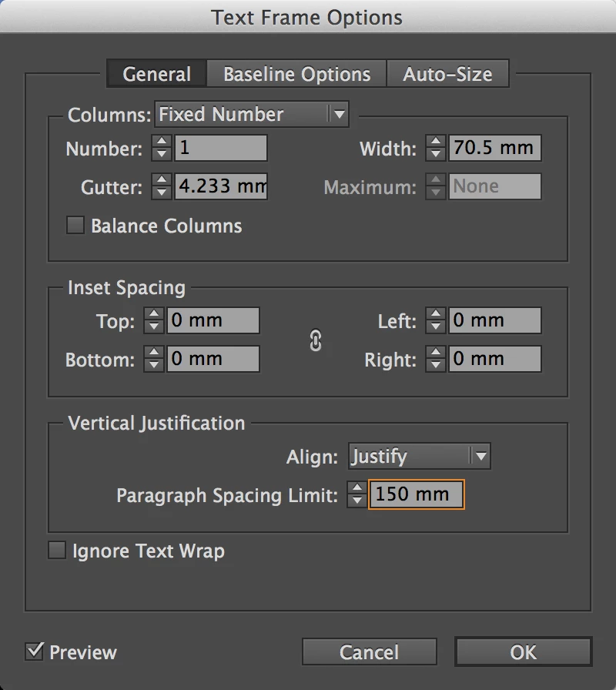Click the Number of columns stepper arrows
Viewport: 616px width, 690px height.
[x=162, y=148]
